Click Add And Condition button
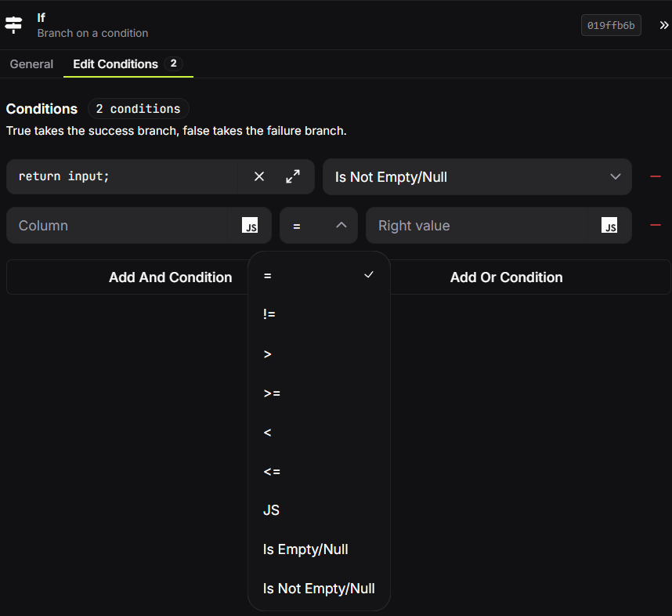 pyautogui.click(x=170, y=277)
